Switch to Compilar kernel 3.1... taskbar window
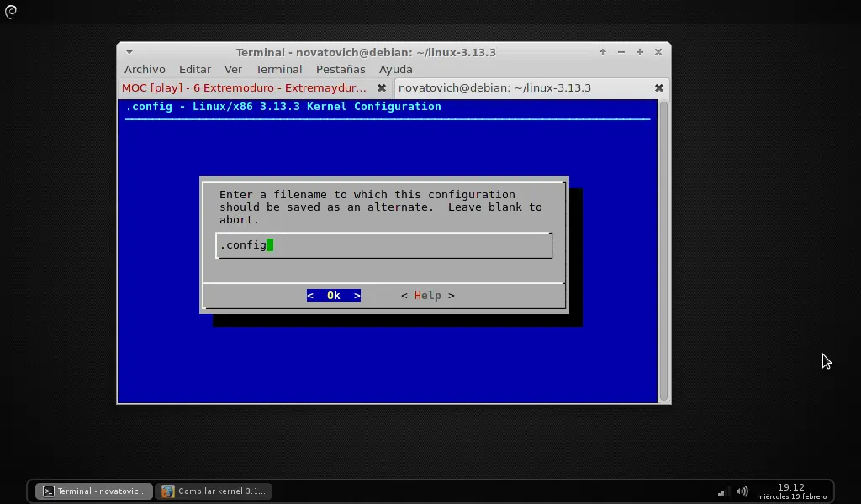The height and width of the screenshot is (504, 861). click(x=214, y=491)
